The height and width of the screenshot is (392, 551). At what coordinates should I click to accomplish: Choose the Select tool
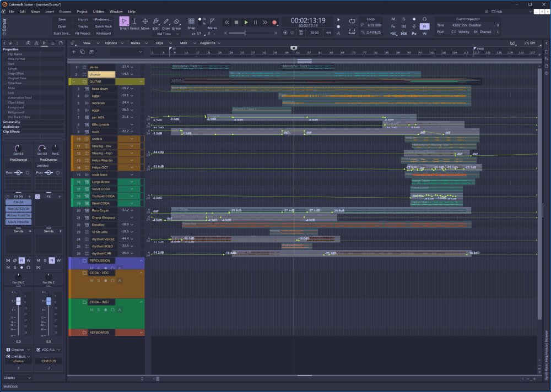(134, 21)
